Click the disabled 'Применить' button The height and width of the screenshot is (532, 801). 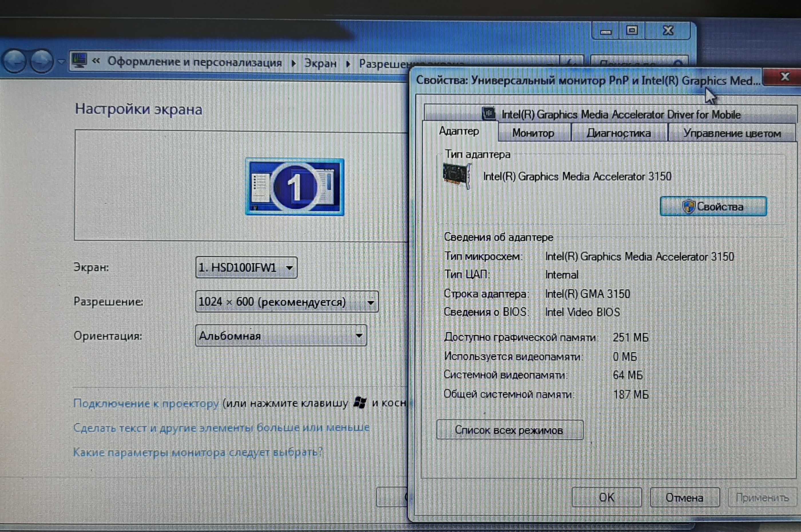762,497
